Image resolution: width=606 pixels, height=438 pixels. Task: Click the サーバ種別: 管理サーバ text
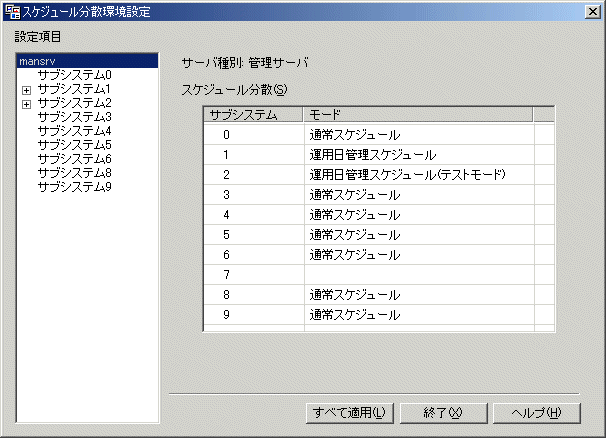coord(245,63)
